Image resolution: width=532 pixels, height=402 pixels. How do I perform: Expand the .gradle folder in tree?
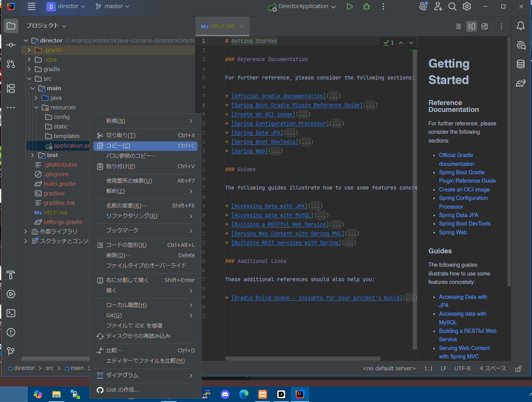pyautogui.click(x=29, y=50)
